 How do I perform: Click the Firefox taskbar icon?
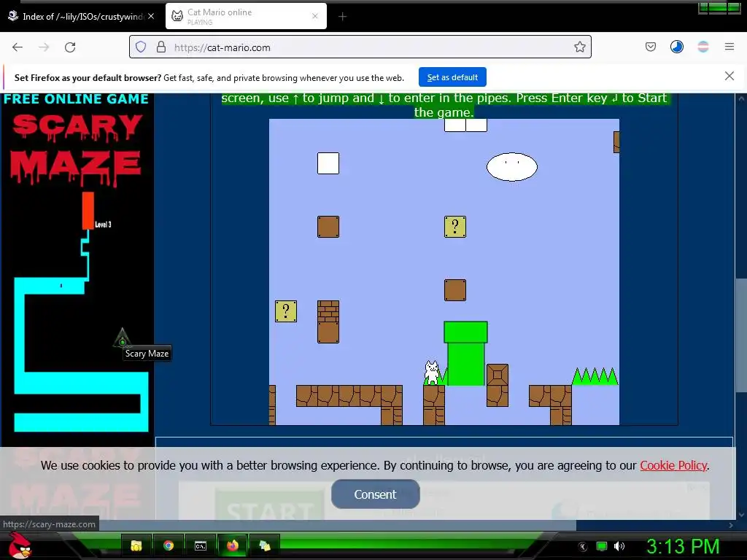233,545
